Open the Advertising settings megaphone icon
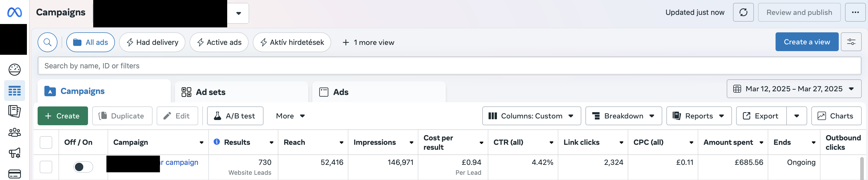 pos(14,153)
